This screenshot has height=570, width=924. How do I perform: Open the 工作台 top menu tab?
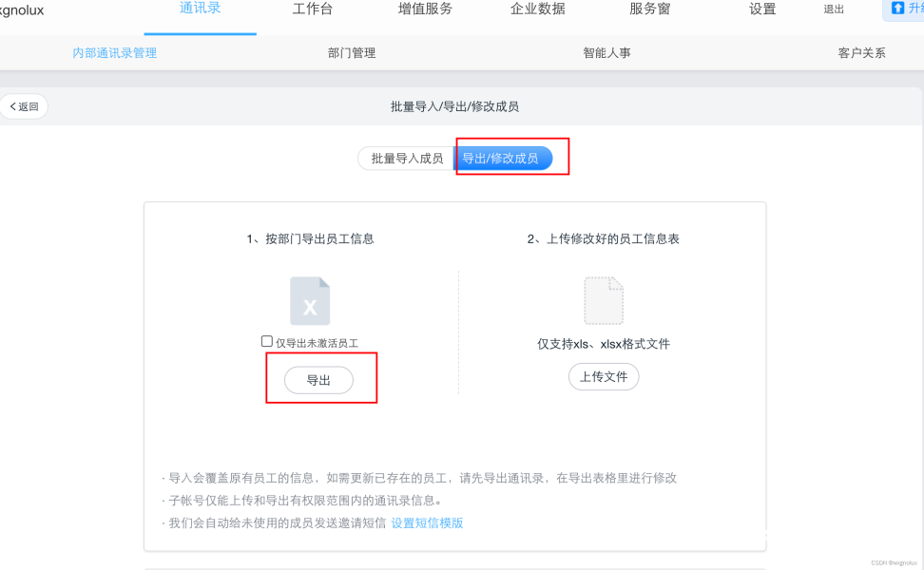(x=313, y=9)
